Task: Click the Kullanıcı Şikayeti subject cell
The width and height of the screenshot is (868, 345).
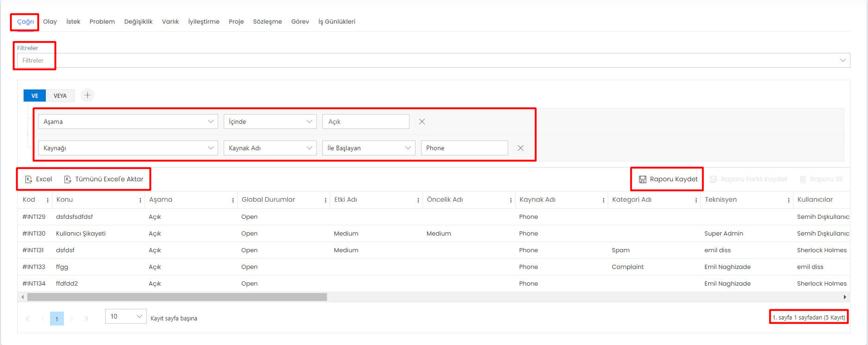Action: [x=81, y=233]
